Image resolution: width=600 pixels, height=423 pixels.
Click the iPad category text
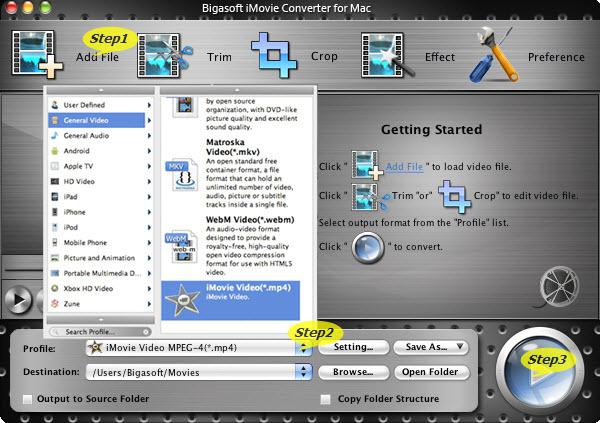click(x=70, y=197)
